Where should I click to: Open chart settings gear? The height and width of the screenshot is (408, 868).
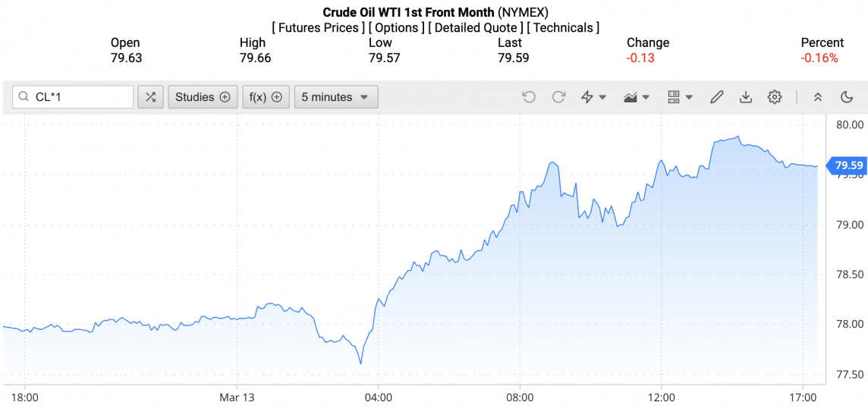775,97
